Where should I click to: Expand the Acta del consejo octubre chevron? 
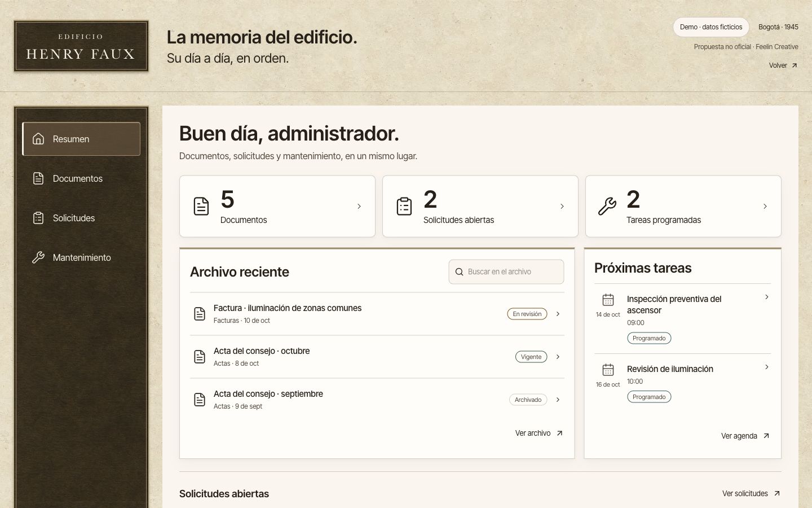[558, 357]
